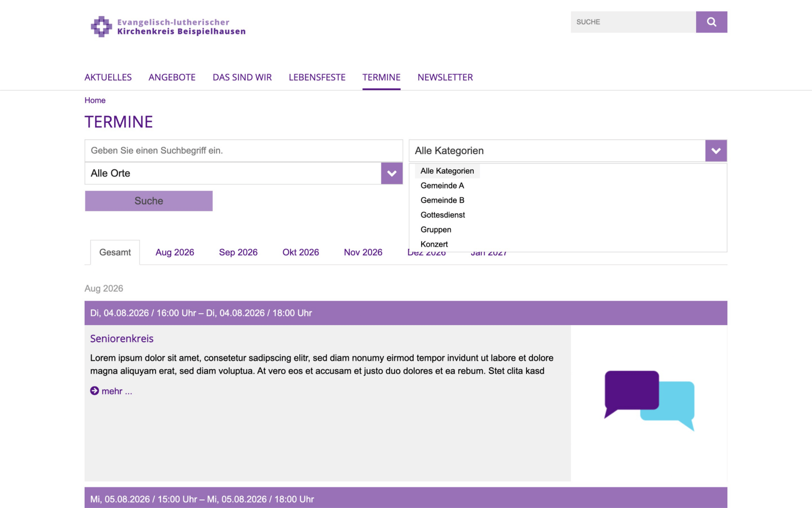The height and width of the screenshot is (508, 812).
Task: Open the Alle Orte select box
Action: pyautogui.click(x=244, y=173)
